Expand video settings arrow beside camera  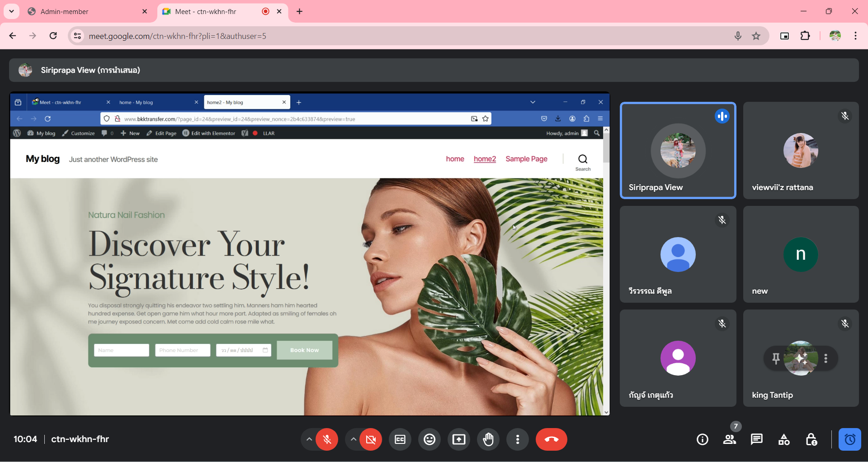(x=353, y=439)
